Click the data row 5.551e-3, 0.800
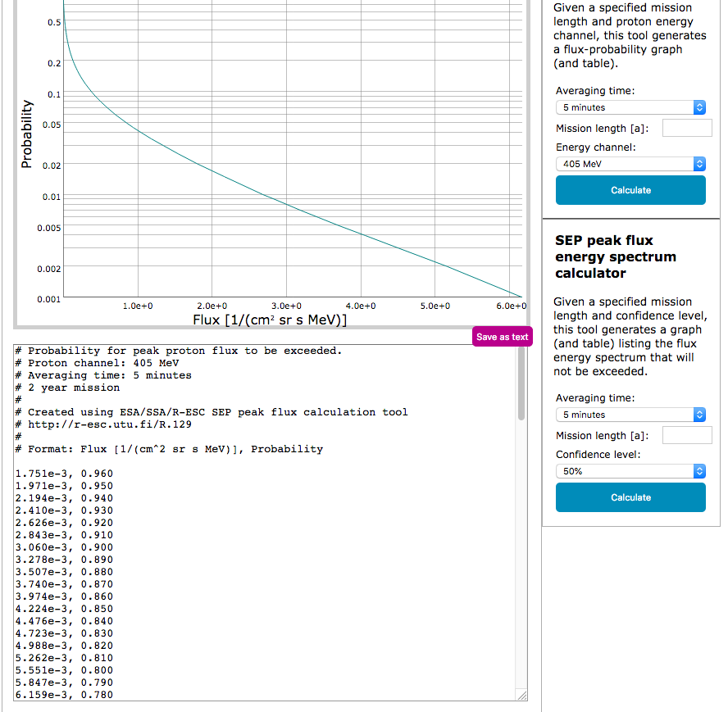This screenshot has height=712, width=728. click(x=64, y=670)
